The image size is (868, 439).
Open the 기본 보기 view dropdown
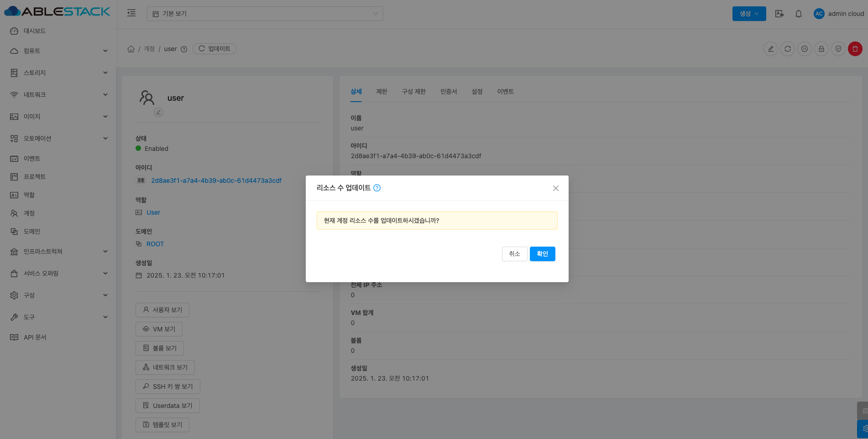265,14
